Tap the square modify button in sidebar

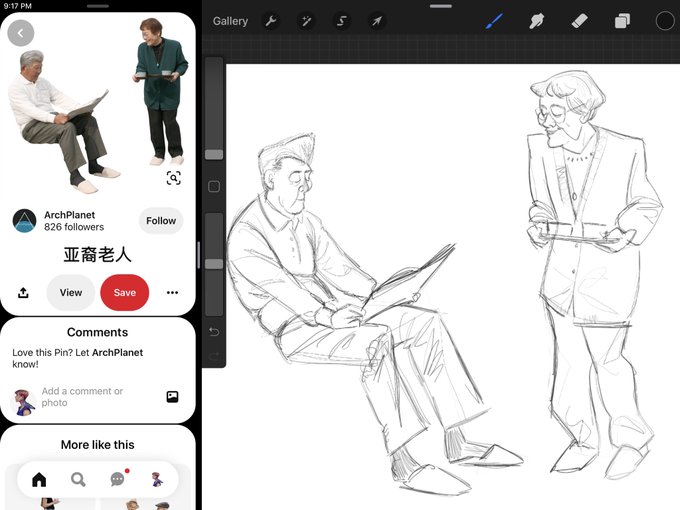pos(214,186)
